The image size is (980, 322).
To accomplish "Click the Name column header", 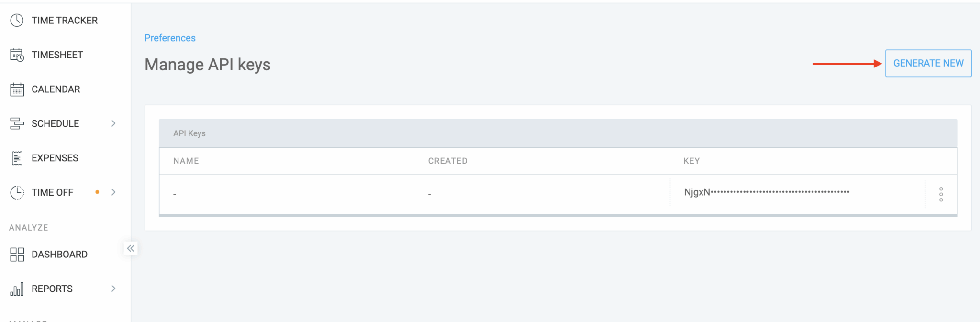I will coord(186,161).
